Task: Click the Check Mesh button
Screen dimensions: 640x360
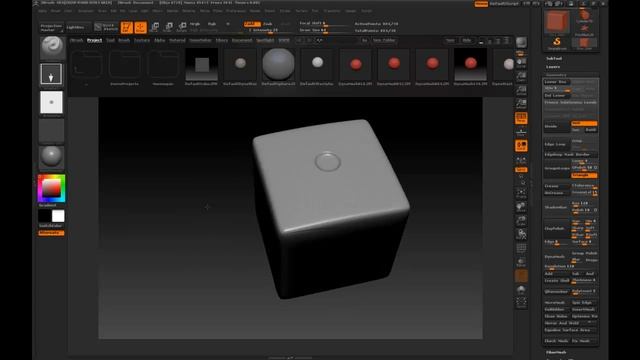Action: click(x=556, y=340)
